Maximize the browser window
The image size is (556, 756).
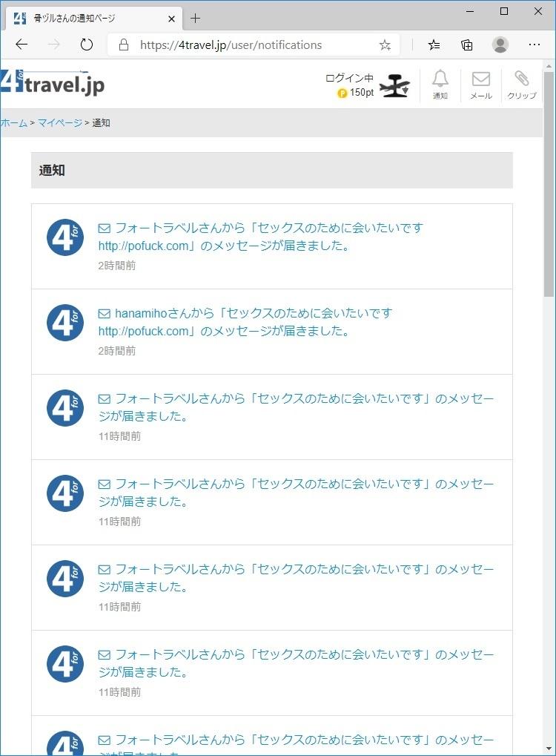click(504, 11)
